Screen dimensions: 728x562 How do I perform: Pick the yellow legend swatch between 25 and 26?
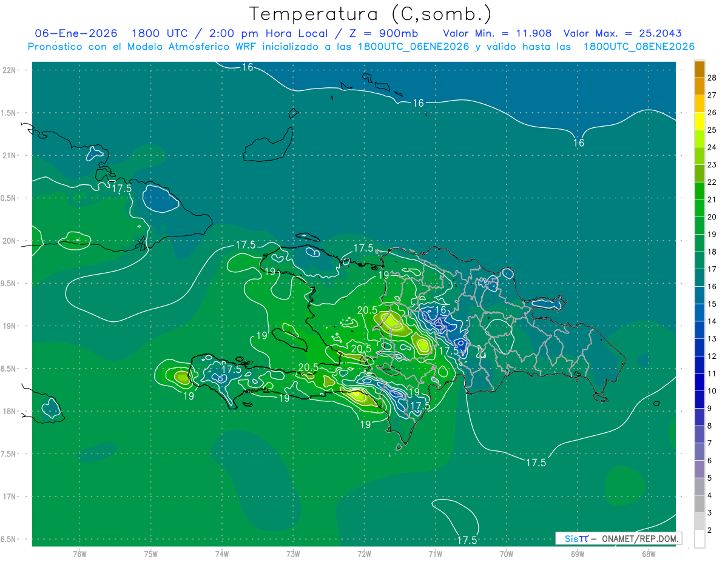(x=699, y=121)
